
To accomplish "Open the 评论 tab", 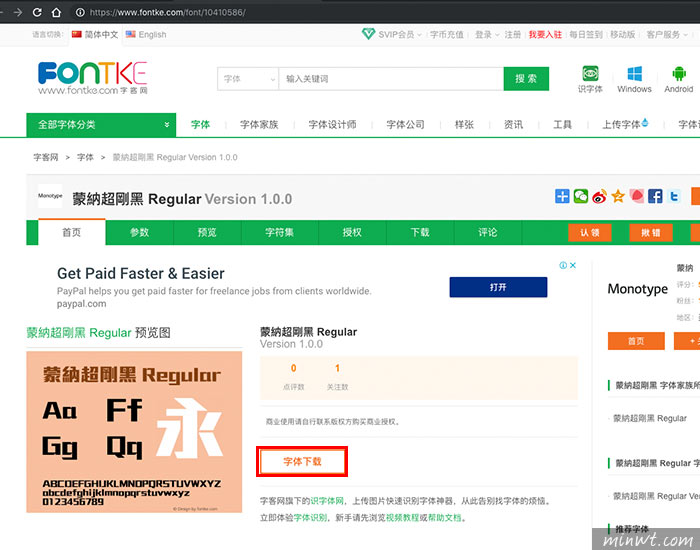I will pyautogui.click(x=488, y=232).
